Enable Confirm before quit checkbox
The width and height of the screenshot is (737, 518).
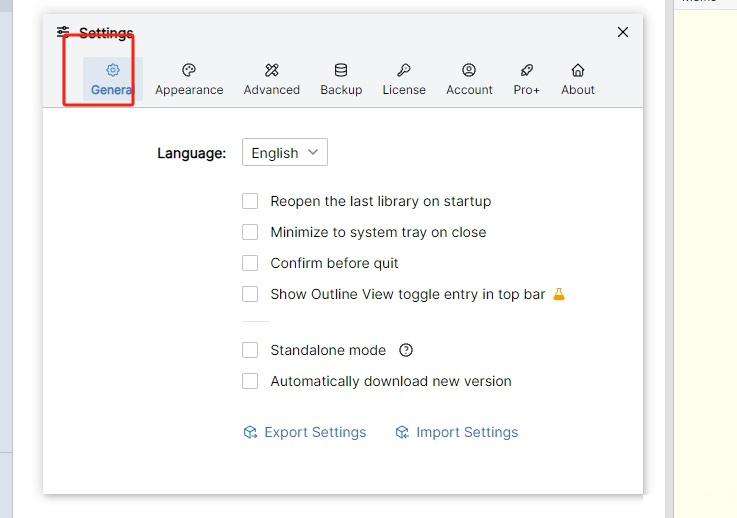[x=250, y=263]
